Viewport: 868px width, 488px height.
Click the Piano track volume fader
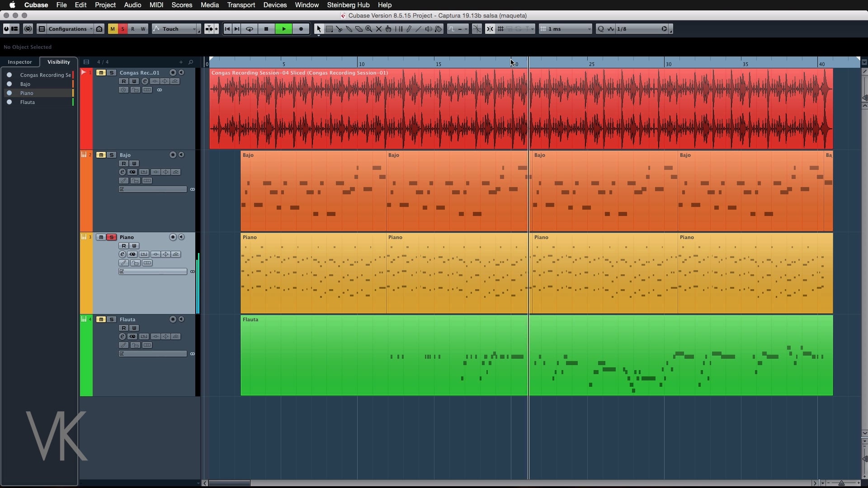153,272
